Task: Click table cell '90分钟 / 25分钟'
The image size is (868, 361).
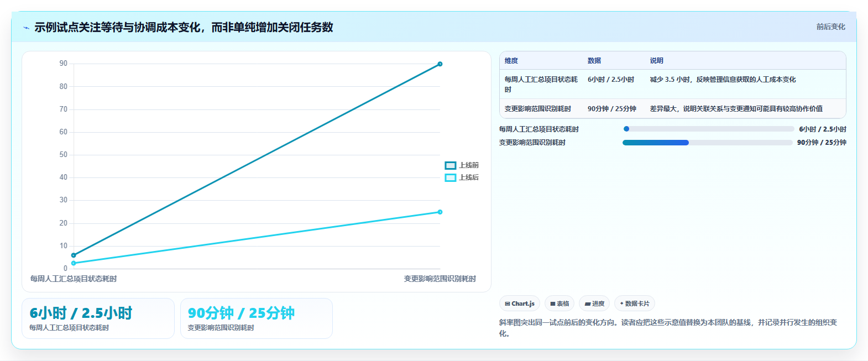Action: [612, 109]
